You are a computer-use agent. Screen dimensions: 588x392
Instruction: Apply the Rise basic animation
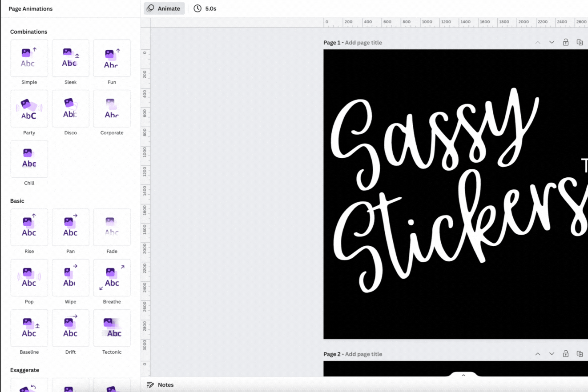tap(29, 227)
